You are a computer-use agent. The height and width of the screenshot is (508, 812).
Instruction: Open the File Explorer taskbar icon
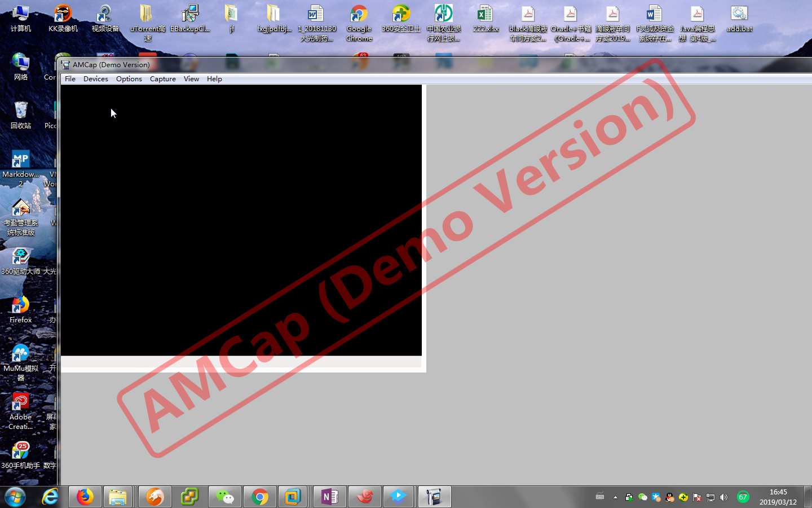pos(118,497)
